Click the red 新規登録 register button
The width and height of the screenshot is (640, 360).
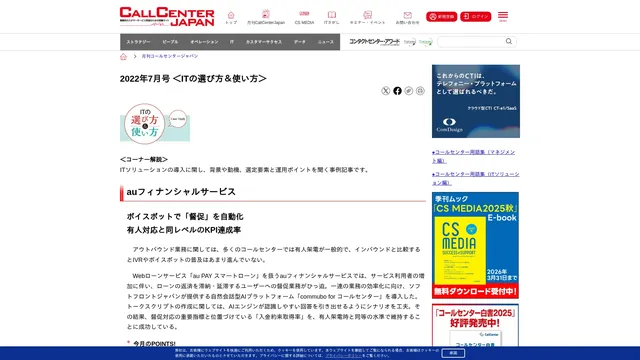point(442,16)
